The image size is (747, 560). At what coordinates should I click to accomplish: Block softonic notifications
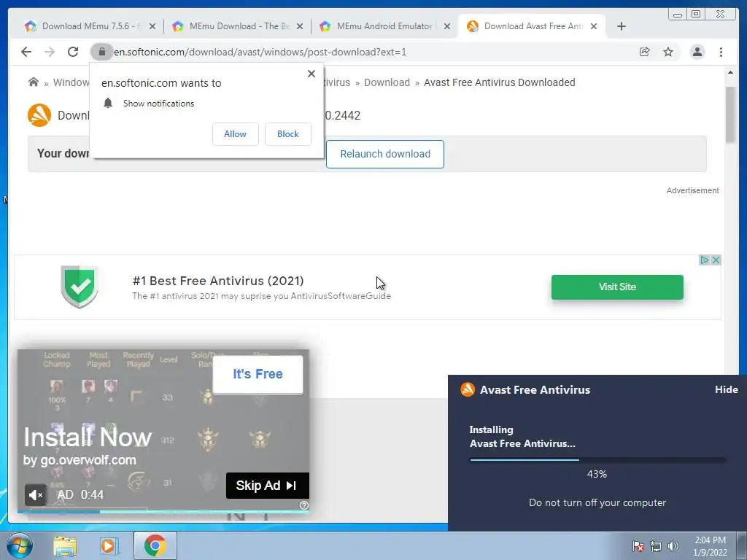[287, 134]
